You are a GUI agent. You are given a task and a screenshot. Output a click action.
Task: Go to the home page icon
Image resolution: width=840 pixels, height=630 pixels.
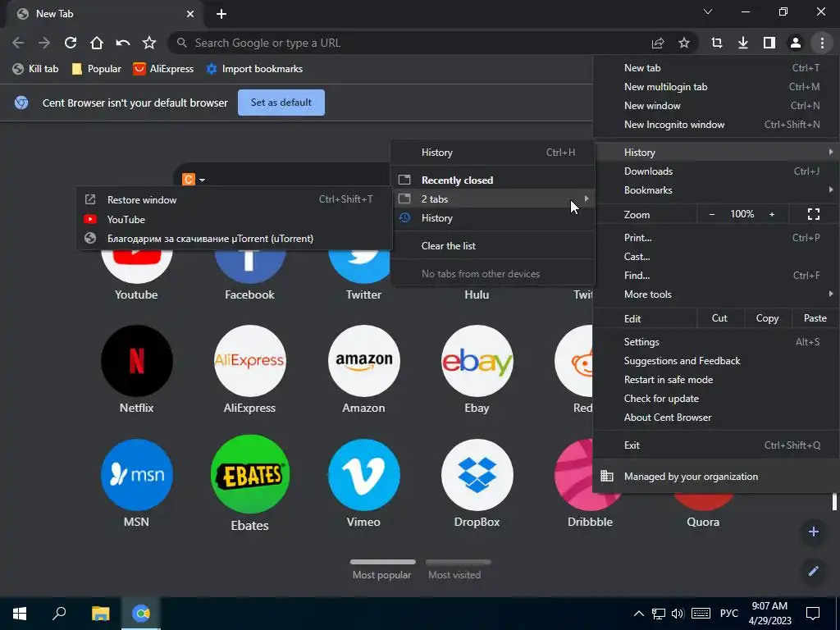click(97, 43)
